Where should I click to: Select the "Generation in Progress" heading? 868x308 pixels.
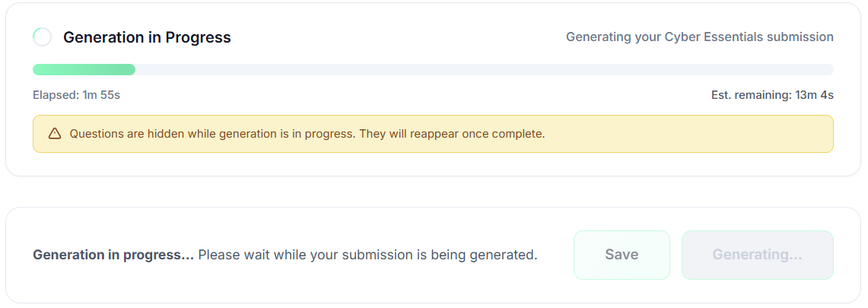[147, 37]
